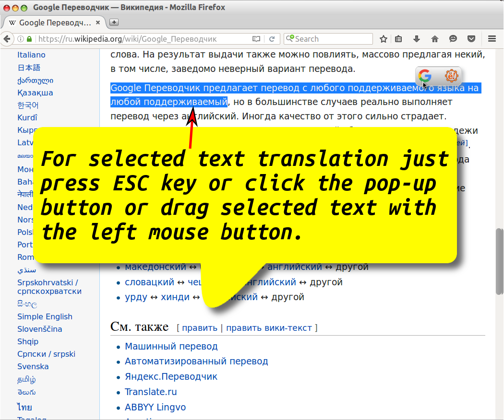Click the green padlock security icon
The width and height of the screenshot is (504, 420).
coord(29,39)
